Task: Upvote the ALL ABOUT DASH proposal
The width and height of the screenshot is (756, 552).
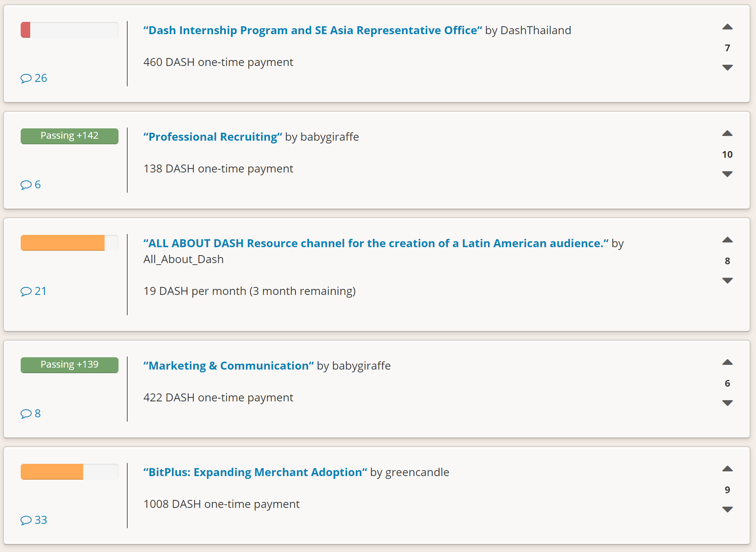Action: tap(727, 240)
